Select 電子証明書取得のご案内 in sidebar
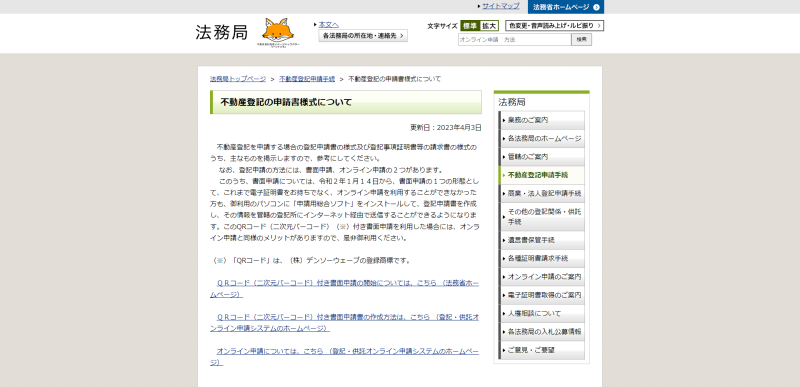 click(542, 295)
